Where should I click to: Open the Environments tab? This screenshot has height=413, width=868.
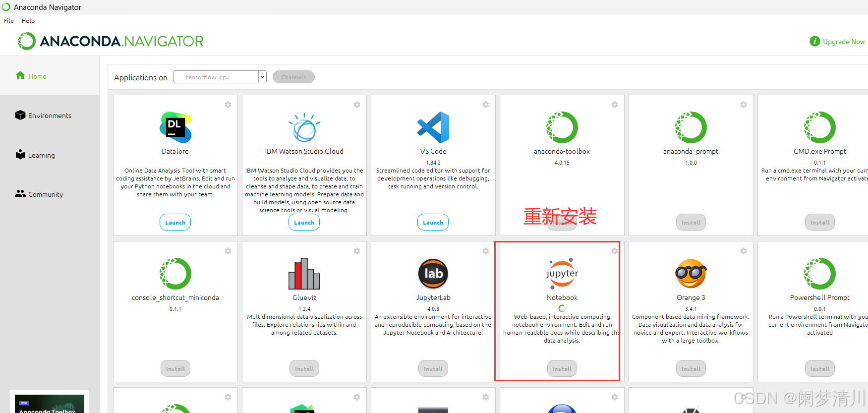(50, 116)
